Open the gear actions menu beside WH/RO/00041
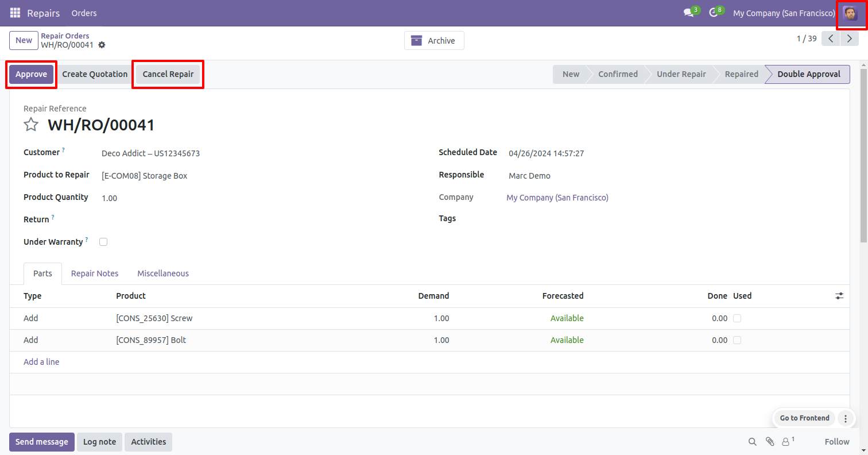Image resolution: width=868 pixels, height=455 pixels. tap(102, 45)
